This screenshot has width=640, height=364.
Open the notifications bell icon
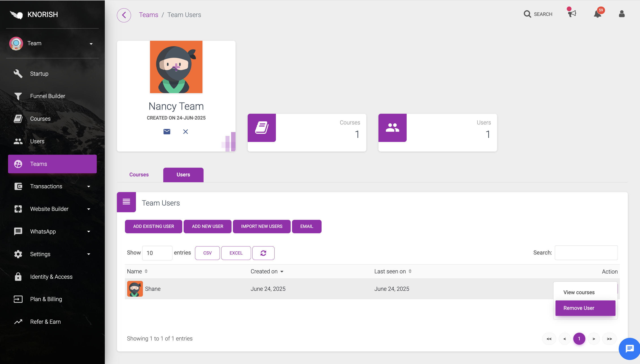point(597,14)
